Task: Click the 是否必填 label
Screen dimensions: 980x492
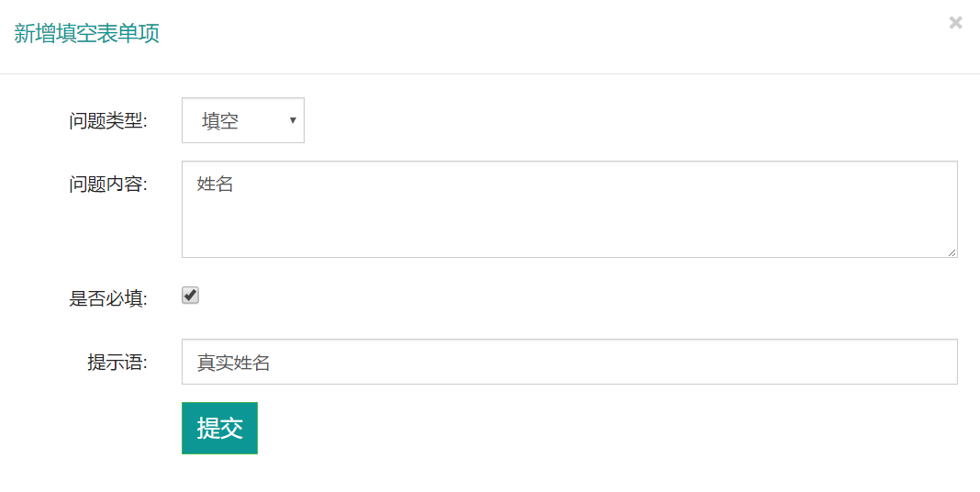Action: pyautogui.click(x=108, y=298)
